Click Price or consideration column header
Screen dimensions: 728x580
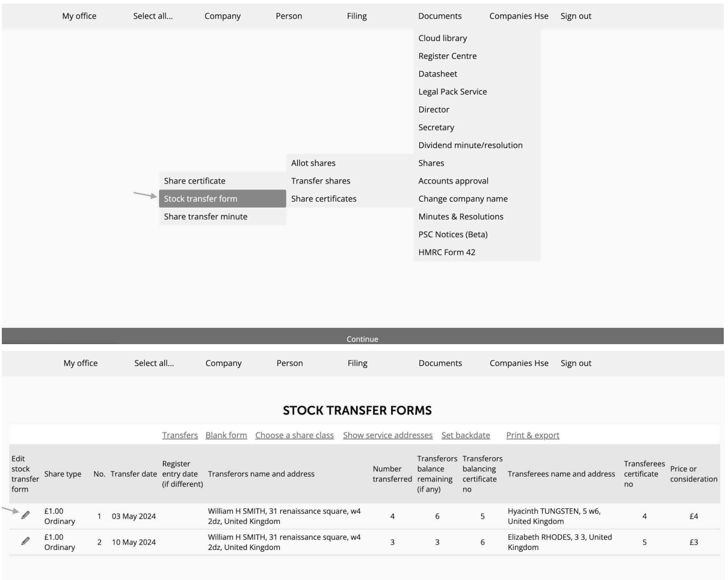click(x=694, y=474)
